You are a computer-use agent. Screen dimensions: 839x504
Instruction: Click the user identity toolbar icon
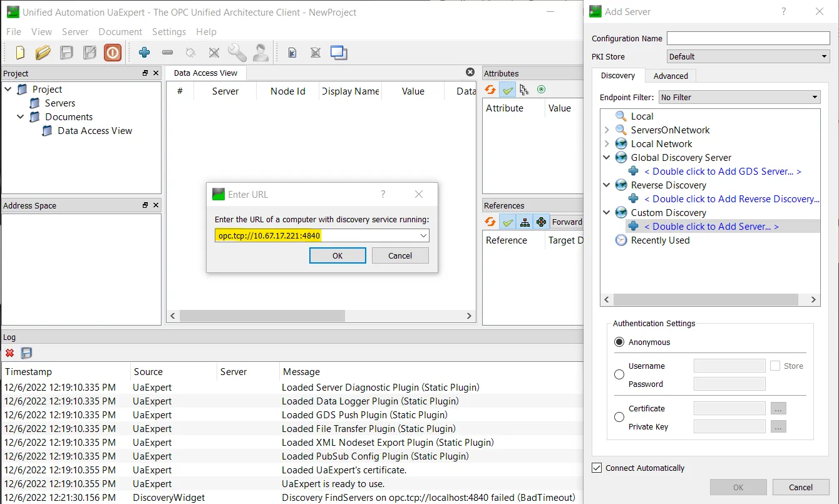pos(260,53)
